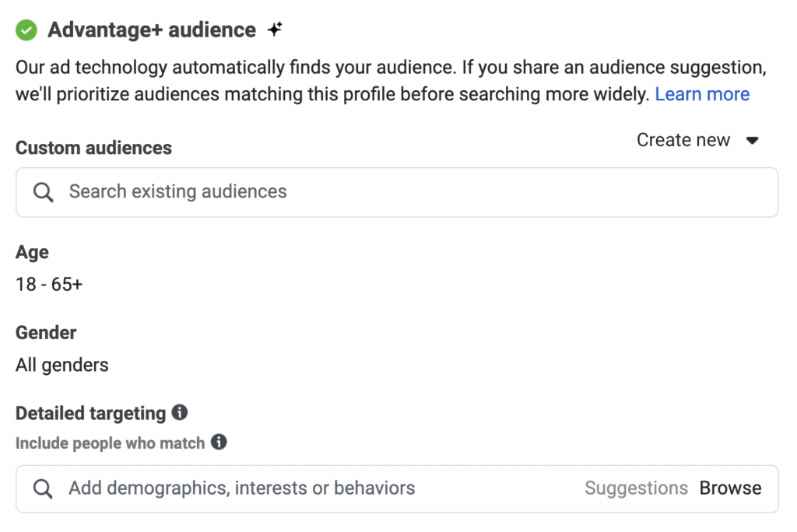Open the Learn more link
The width and height of the screenshot is (797, 532).
702,93
